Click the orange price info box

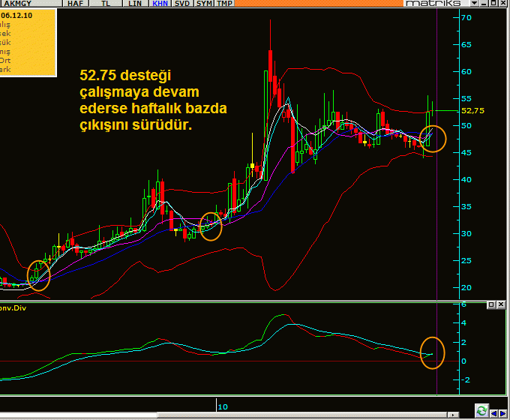click(x=28, y=42)
